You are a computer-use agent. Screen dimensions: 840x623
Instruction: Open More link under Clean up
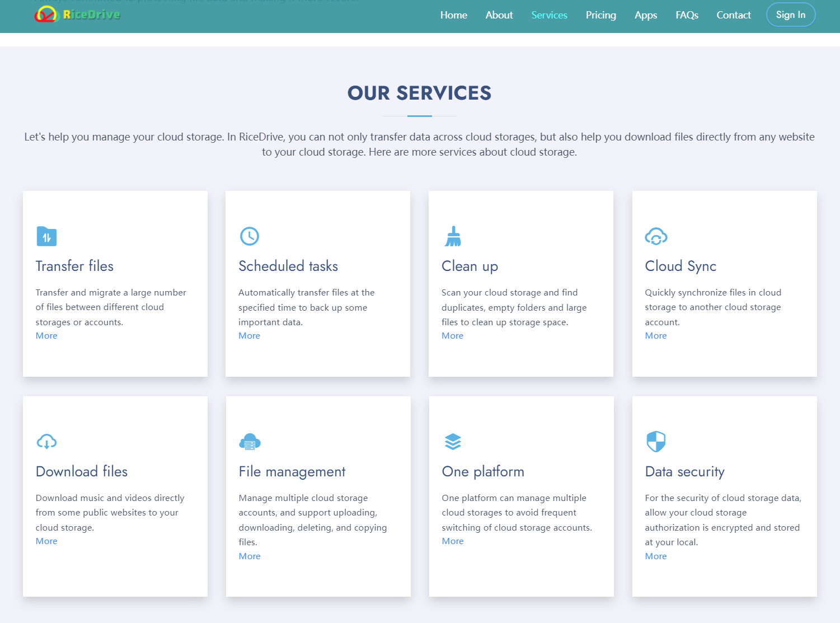pos(452,336)
